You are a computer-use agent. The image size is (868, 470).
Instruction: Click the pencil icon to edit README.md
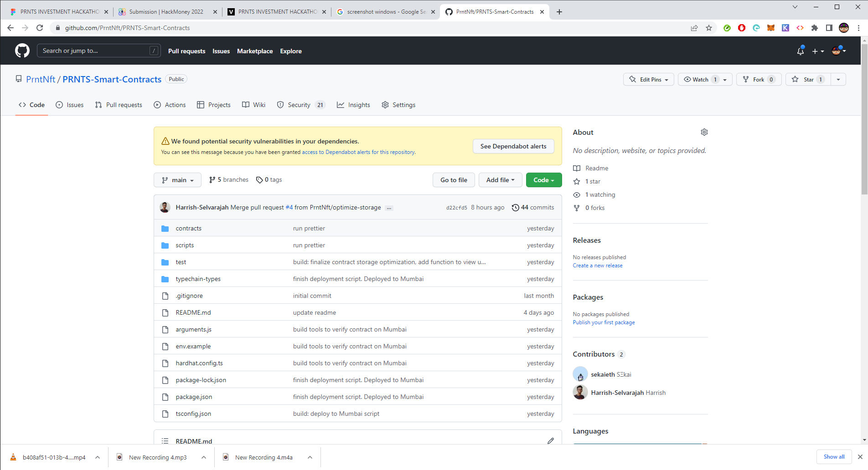pos(551,441)
